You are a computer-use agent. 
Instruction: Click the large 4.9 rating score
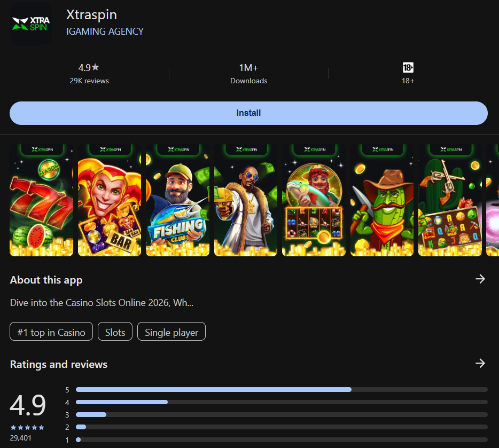(x=28, y=405)
